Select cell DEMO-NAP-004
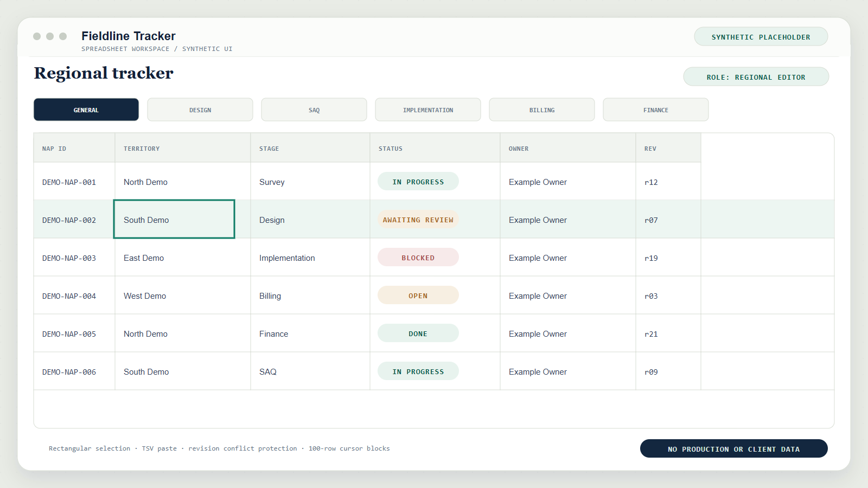868x488 pixels. click(x=74, y=296)
